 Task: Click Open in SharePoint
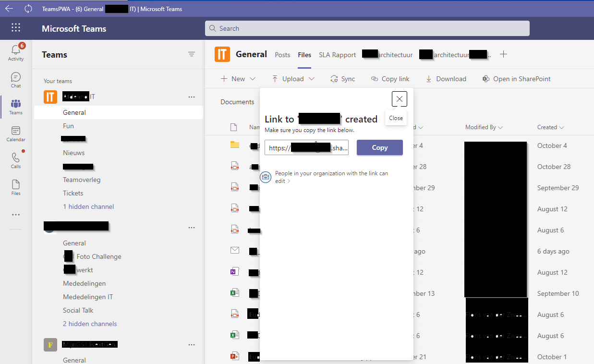pyautogui.click(x=516, y=79)
